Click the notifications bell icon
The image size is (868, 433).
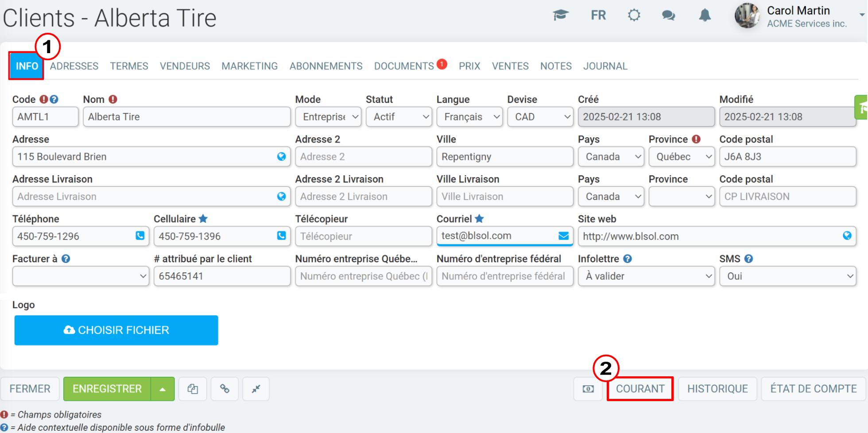[x=705, y=15]
